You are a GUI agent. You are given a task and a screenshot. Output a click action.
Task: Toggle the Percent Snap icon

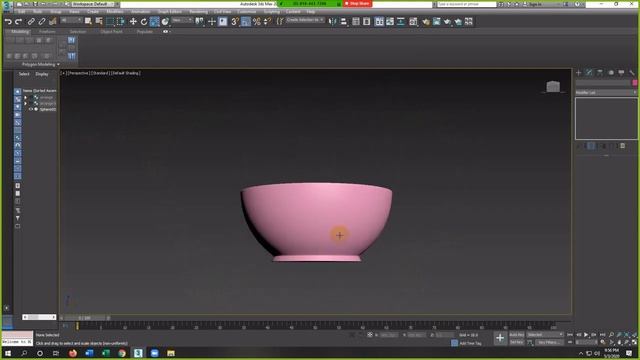coord(257,22)
